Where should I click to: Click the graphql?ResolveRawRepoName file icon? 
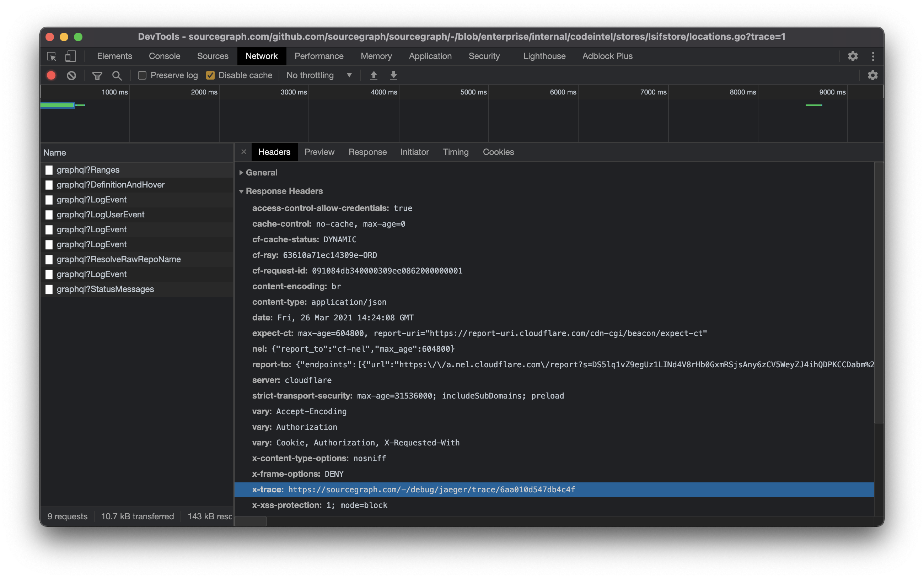click(49, 260)
